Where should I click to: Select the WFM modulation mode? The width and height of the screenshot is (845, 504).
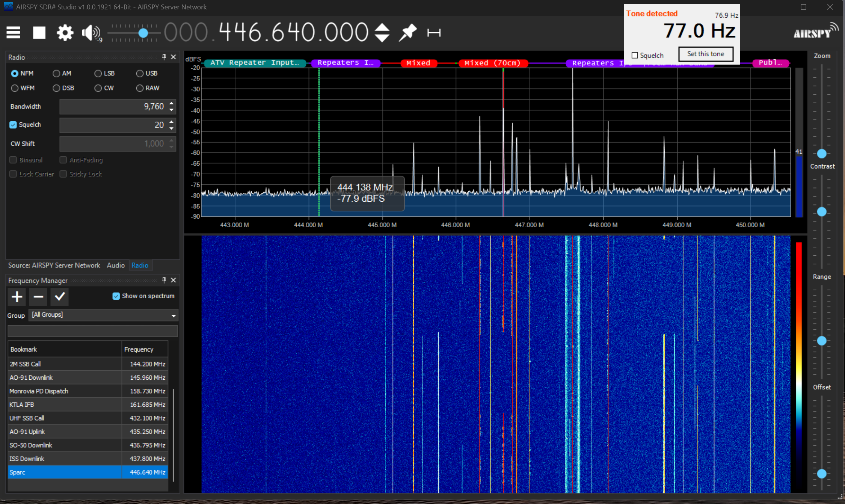click(15, 88)
